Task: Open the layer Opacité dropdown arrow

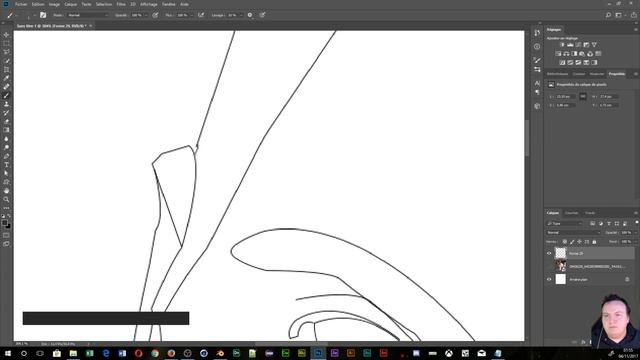Action: point(635,232)
